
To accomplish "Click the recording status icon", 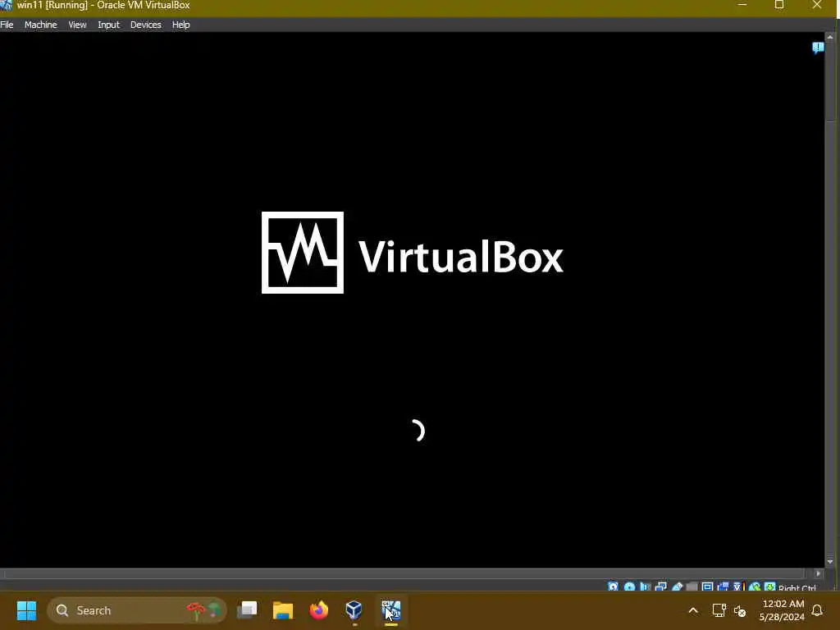I will click(x=724, y=587).
